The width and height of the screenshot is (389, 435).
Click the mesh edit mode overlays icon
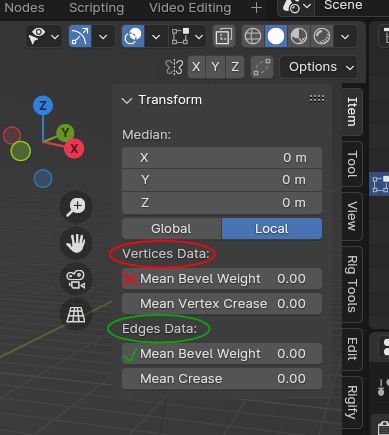180,36
